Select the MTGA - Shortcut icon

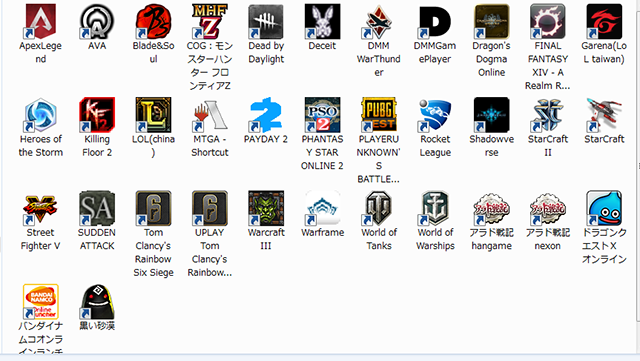point(209,115)
